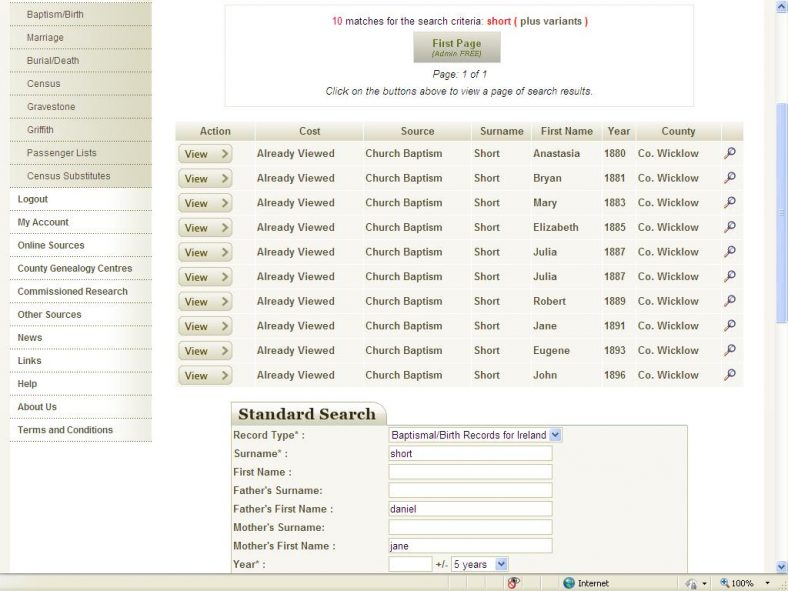Click the First Name column header
The height and width of the screenshot is (591, 788).
[567, 131]
